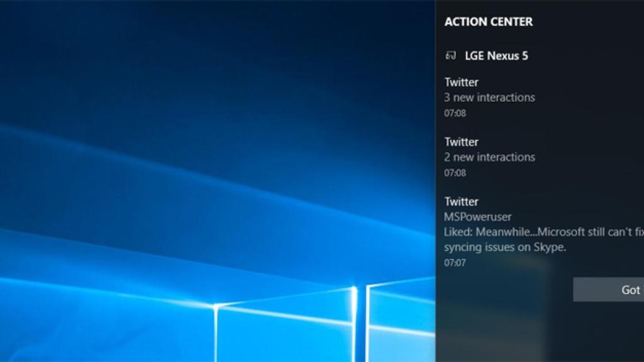Select the Twitter icon of the first notification
Image resolution: width=644 pixels, height=362 pixels.
pyautogui.click(x=462, y=82)
